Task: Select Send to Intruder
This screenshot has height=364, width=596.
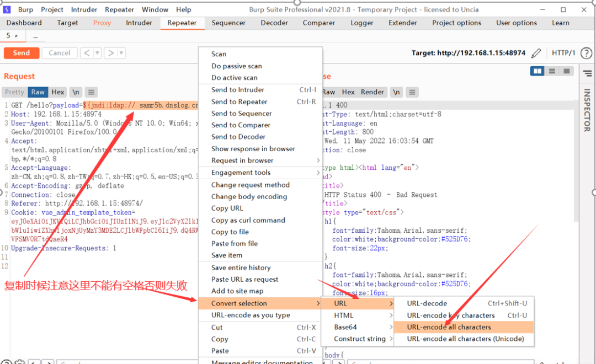Action: [x=260, y=90]
